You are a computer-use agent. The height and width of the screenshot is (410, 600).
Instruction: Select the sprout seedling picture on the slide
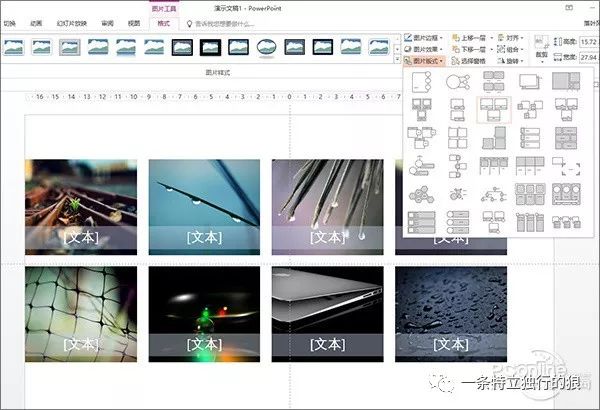(x=81, y=207)
